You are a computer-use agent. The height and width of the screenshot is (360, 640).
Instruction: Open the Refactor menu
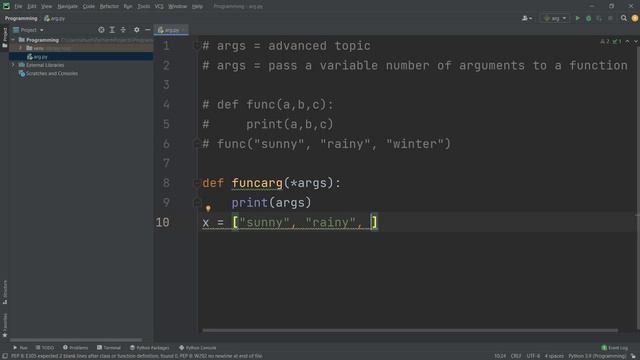(109, 7)
